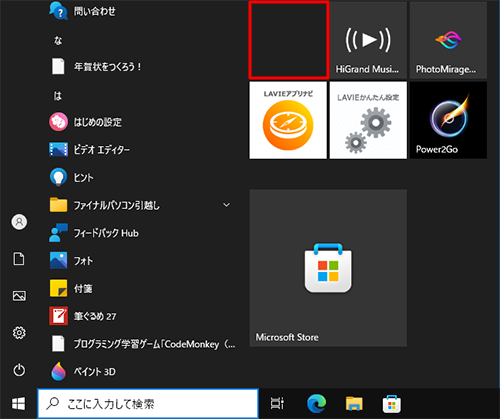The width and height of the screenshot is (500, 419).
Task: Click the Windows Start button
Action: tap(18, 404)
